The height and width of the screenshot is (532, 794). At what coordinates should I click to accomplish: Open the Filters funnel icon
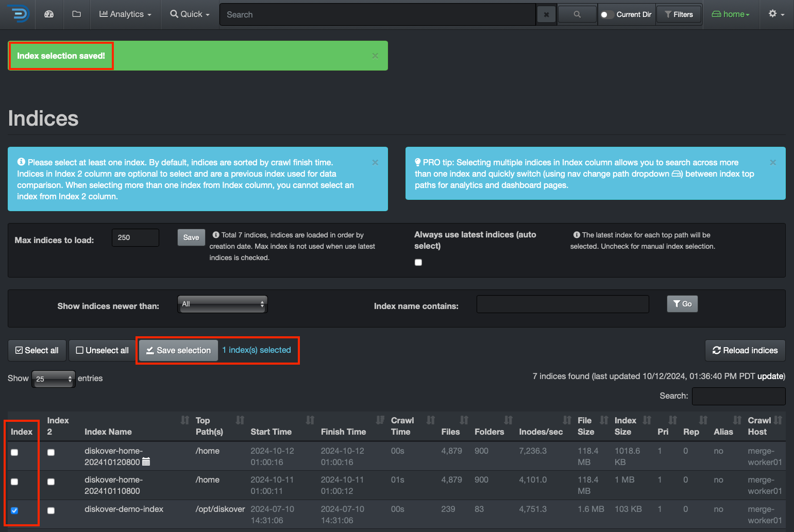[679, 14]
